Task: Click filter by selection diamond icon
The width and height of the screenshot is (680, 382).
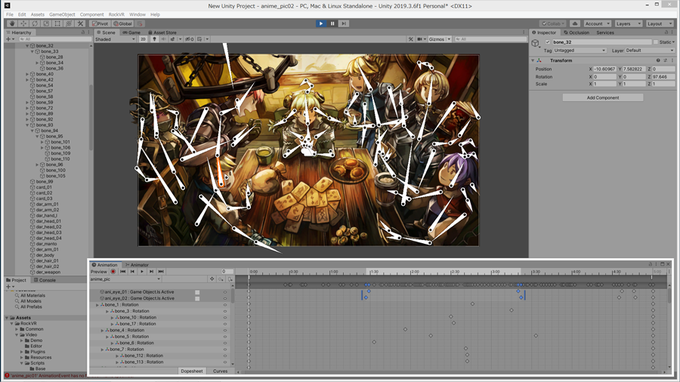Action: [x=212, y=279]
